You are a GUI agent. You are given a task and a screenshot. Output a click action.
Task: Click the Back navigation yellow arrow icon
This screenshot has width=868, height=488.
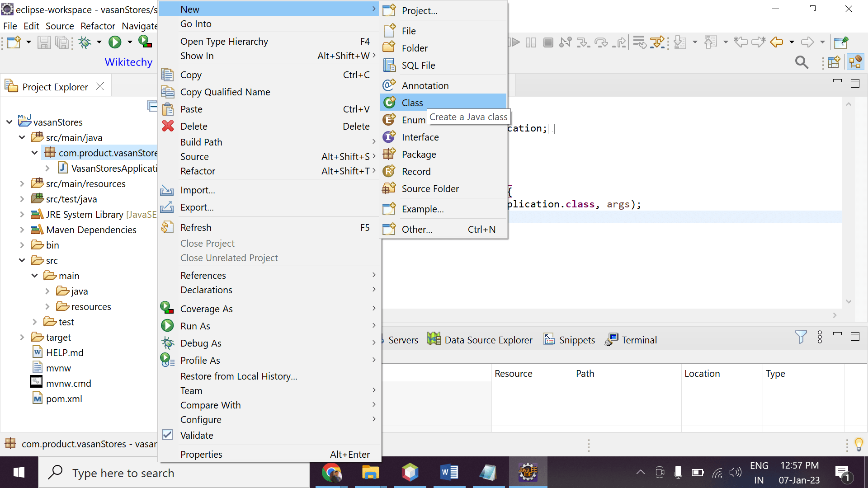(776, 42)
